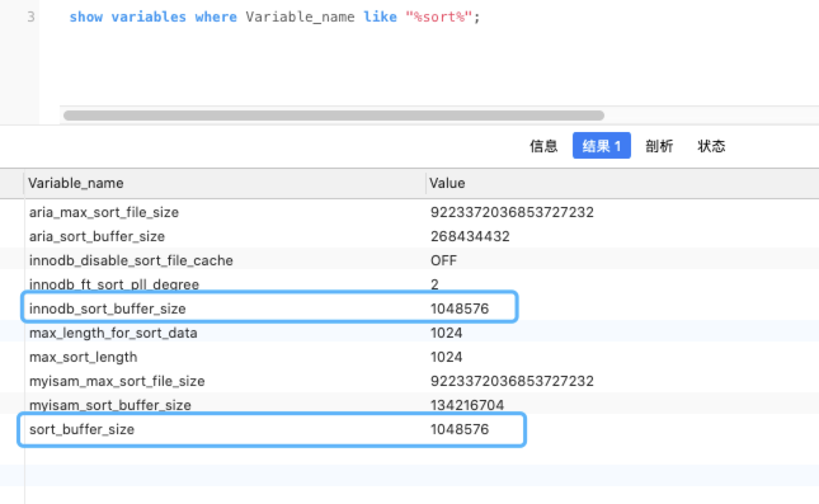Select the innodb_disable_sort_file_cache cell
This screenshot has height=504, width=819.
pyautogui.click(x=131, y=260)
